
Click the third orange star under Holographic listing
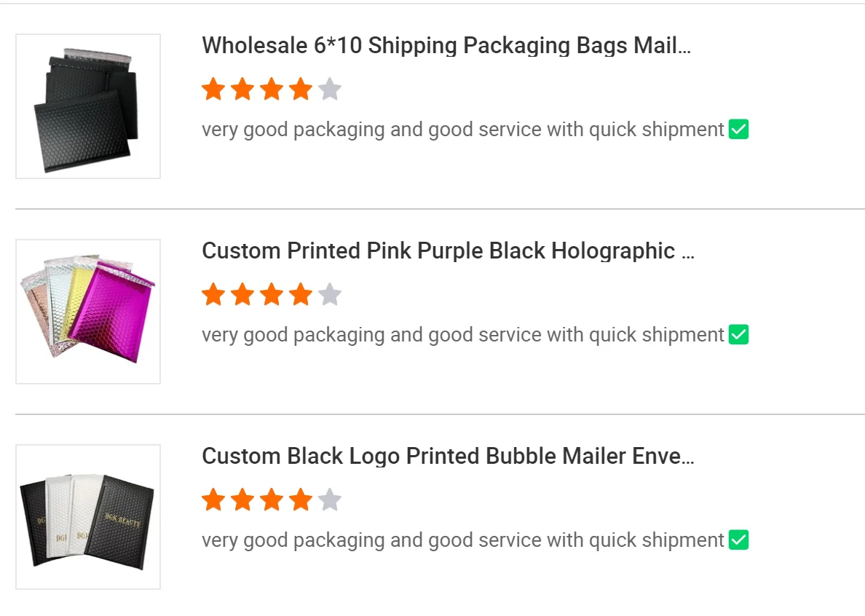[x=272, y=295]
